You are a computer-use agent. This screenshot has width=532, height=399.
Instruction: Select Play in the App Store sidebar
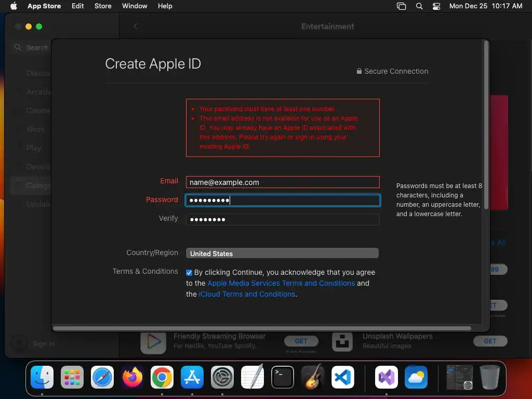pyautogui.click(x=34, y=148)
